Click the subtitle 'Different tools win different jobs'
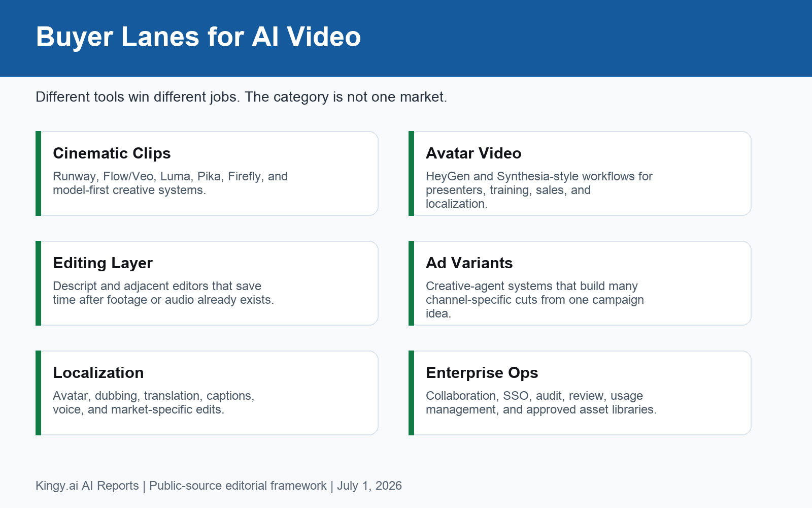 [x=242, y=97]
